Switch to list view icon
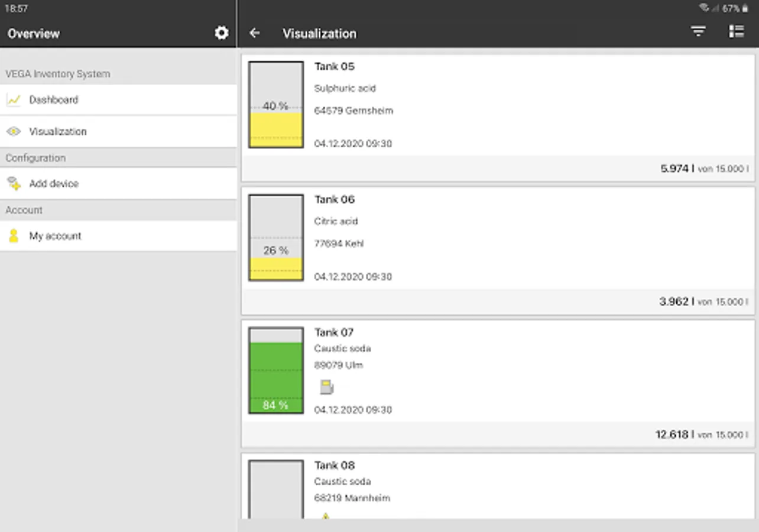This screenshot has height=532, width=759. point(736,32)
